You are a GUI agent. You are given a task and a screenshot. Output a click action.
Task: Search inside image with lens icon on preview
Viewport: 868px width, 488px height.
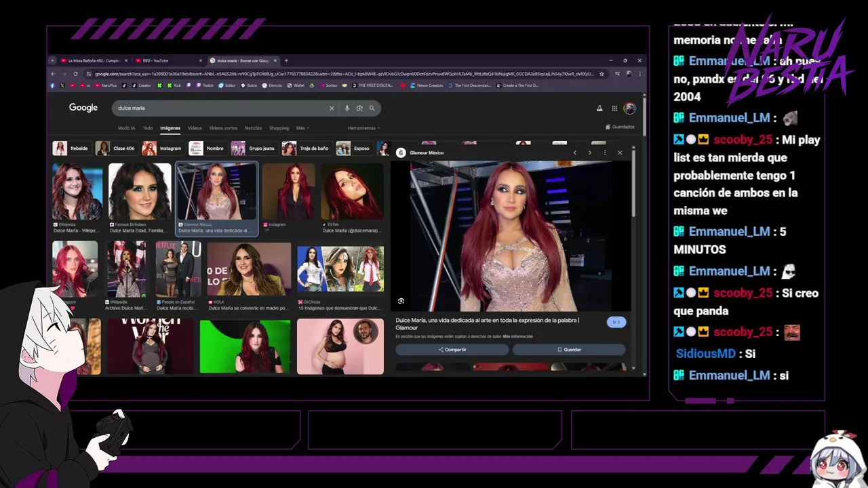401,301
